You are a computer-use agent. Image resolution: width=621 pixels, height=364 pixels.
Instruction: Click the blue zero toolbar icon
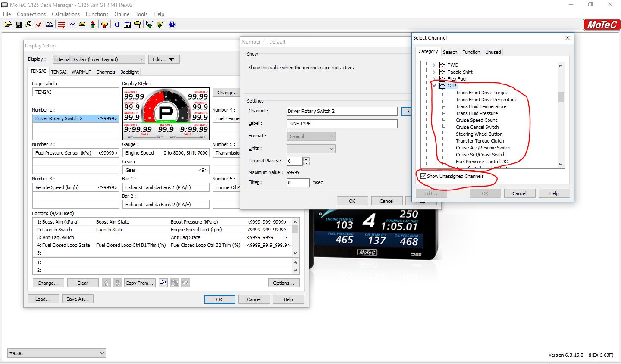(x=117, y=25)
